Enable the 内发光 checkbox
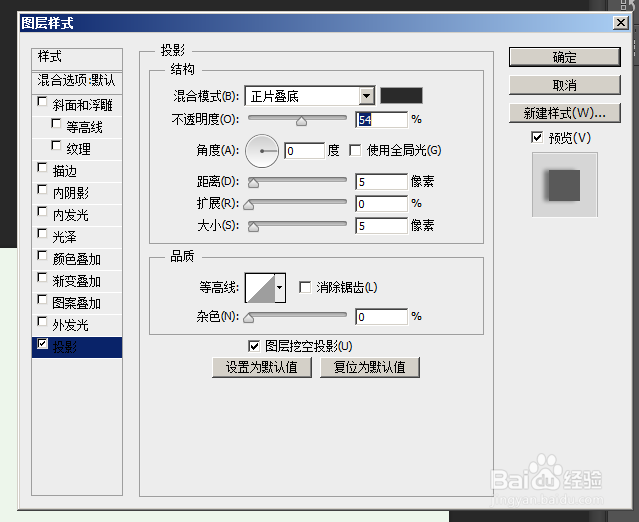 tap(42, 211)
